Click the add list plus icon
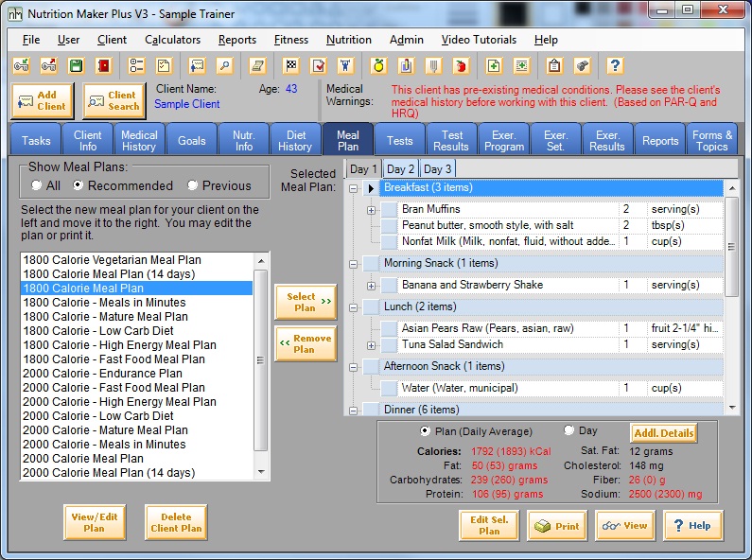The image size is (752, 560). (521, 65)
